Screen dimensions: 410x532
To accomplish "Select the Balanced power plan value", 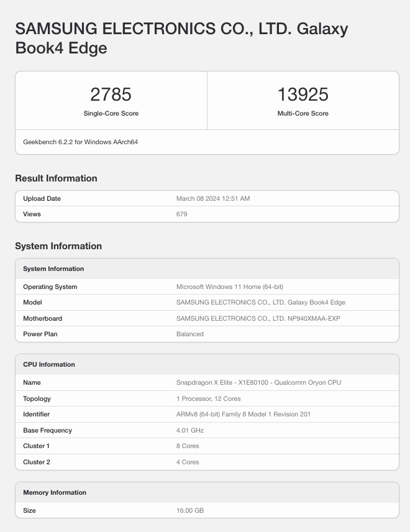I will (x=190, y=334).
